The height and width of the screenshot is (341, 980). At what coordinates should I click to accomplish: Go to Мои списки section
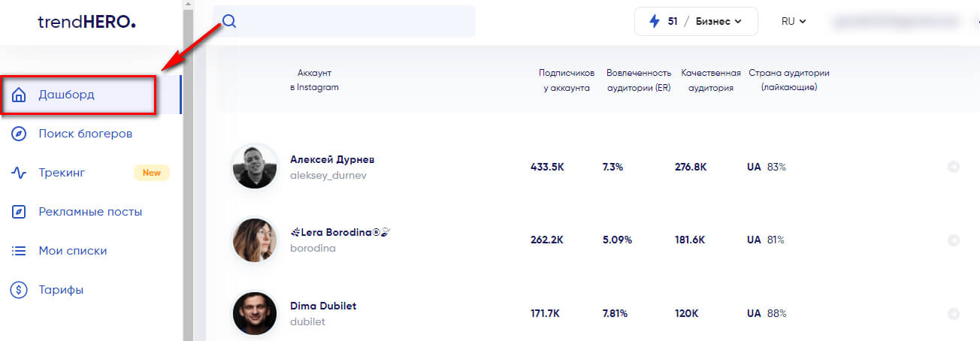click(x=73, y=251)
